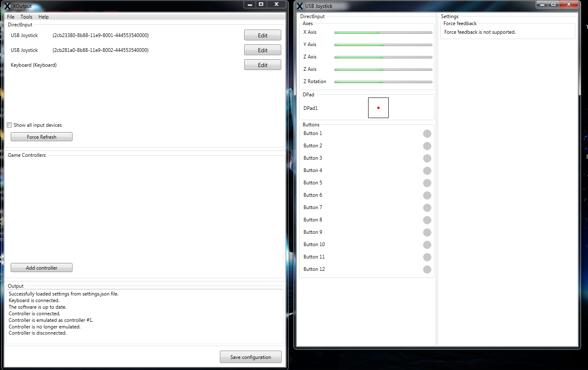The height and width of the screenshot is (370, 588).
Task: Open the Tools menu
Action: pyautogui.click(x=26, y=16)
